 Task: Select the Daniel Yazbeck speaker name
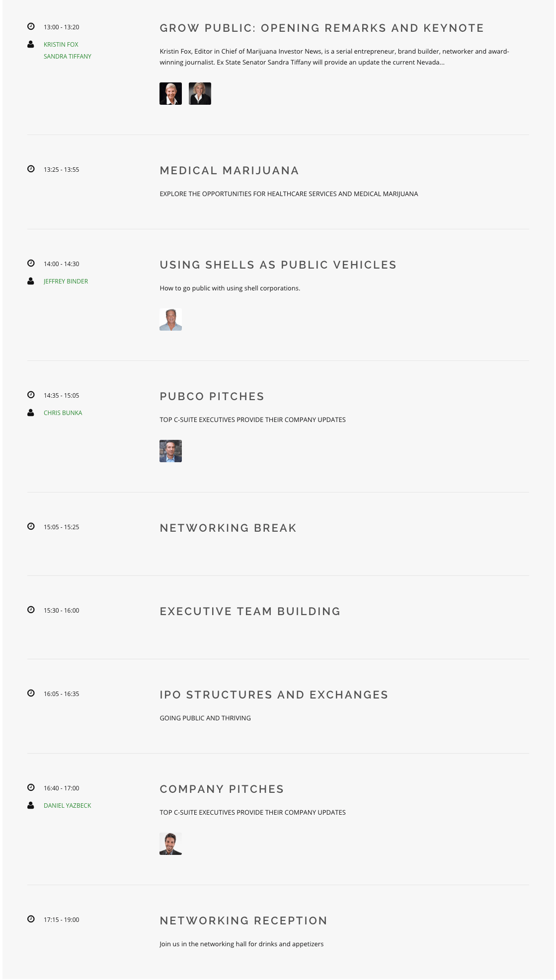68,806
